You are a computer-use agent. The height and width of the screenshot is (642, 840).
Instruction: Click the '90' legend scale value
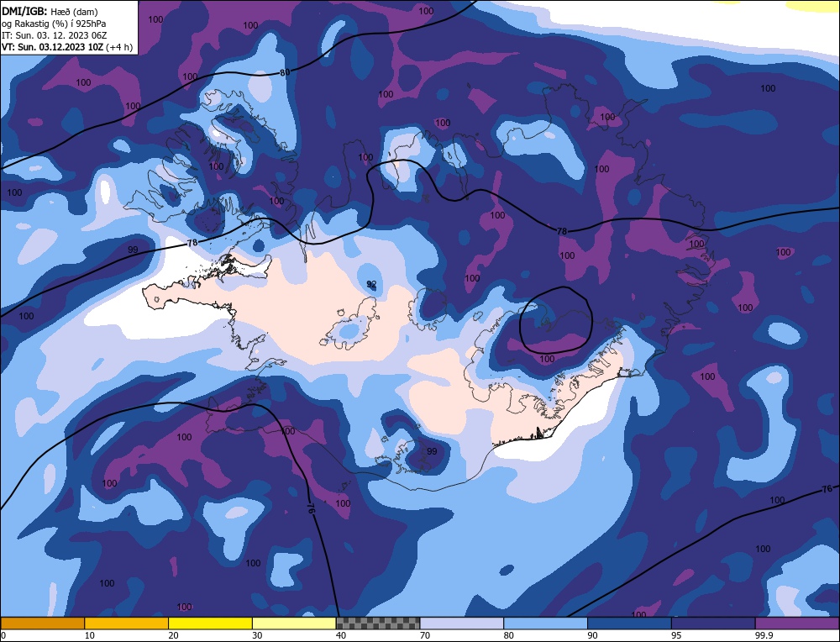592,635
